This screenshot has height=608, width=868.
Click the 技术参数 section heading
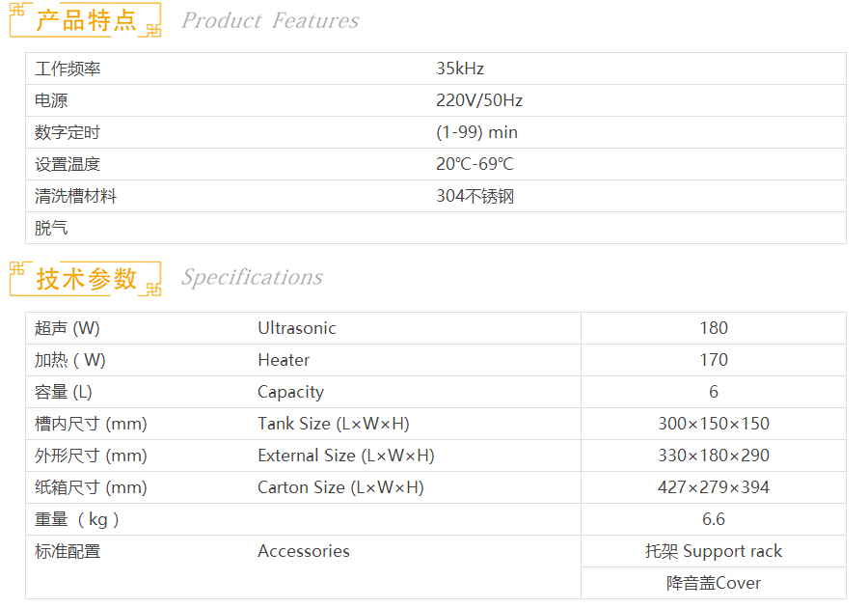point(86,278)
